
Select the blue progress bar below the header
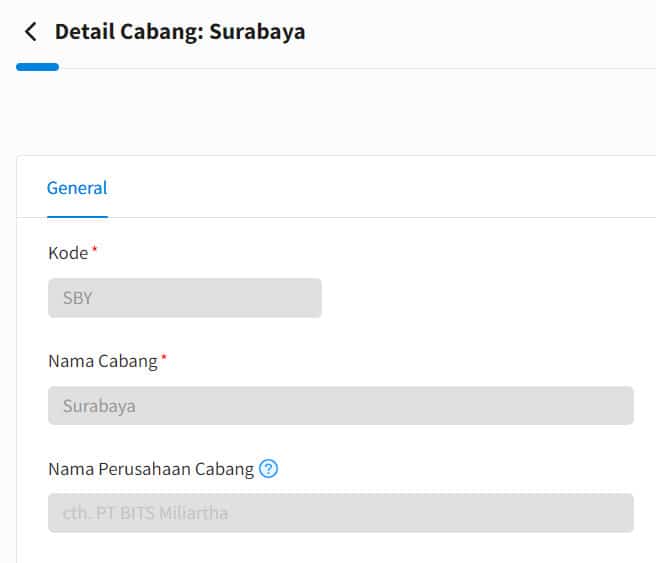37,67
